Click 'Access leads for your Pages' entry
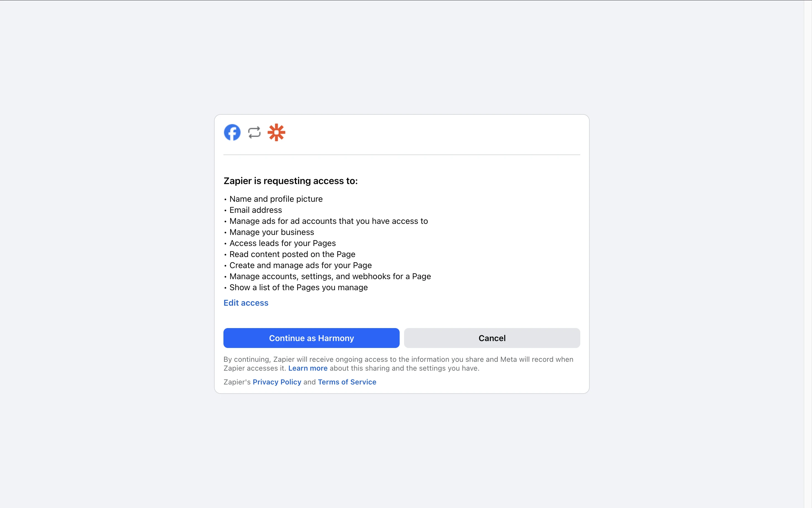 click(283, 243)
